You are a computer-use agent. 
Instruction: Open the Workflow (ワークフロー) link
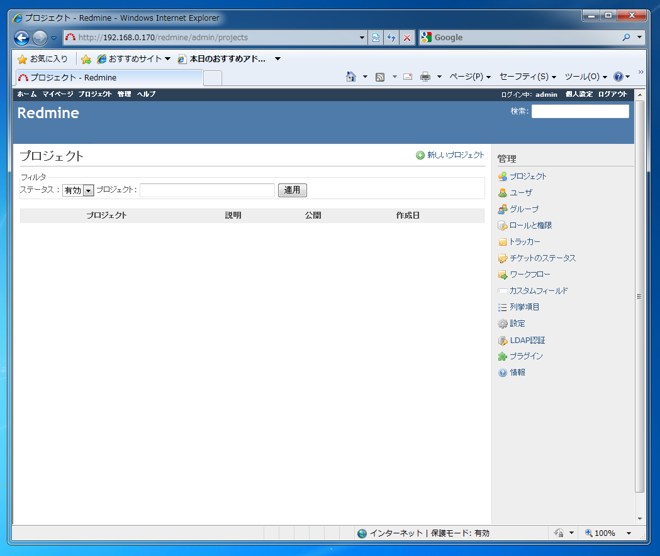[530, 275]
